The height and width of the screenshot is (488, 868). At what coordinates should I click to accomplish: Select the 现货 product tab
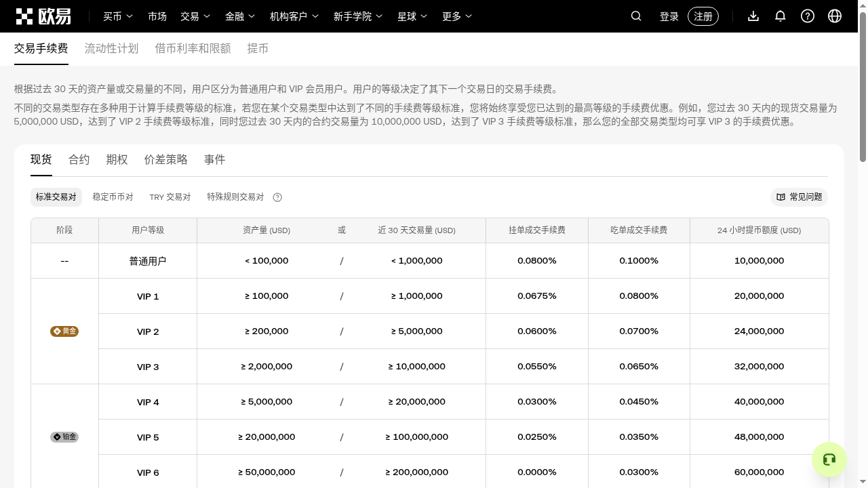point(41,160)
